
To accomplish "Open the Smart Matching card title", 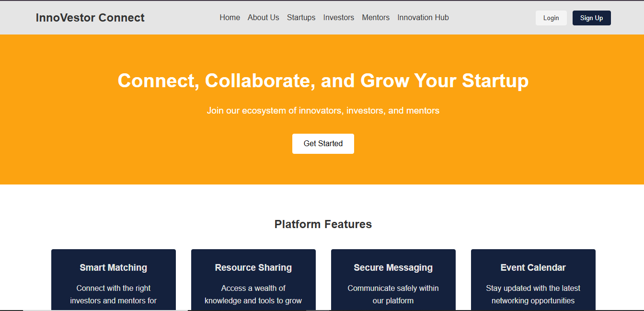I will (x=113, y=268).
